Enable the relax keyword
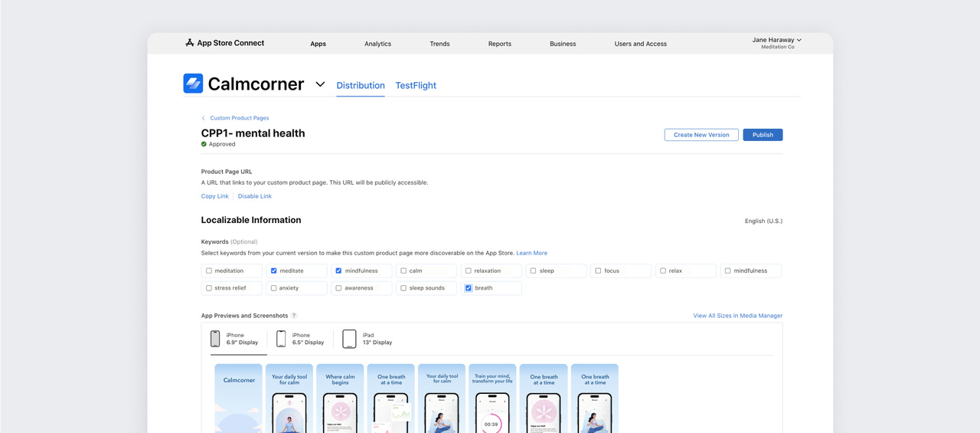This screenshot has width=980, height=433. [x=663, y=271]
